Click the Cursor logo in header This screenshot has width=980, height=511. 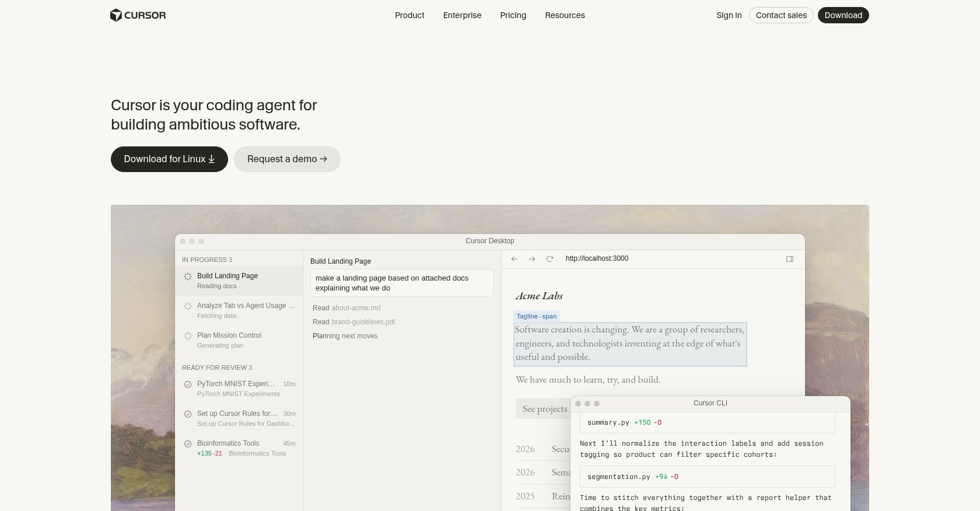click(x=138, y=15)
